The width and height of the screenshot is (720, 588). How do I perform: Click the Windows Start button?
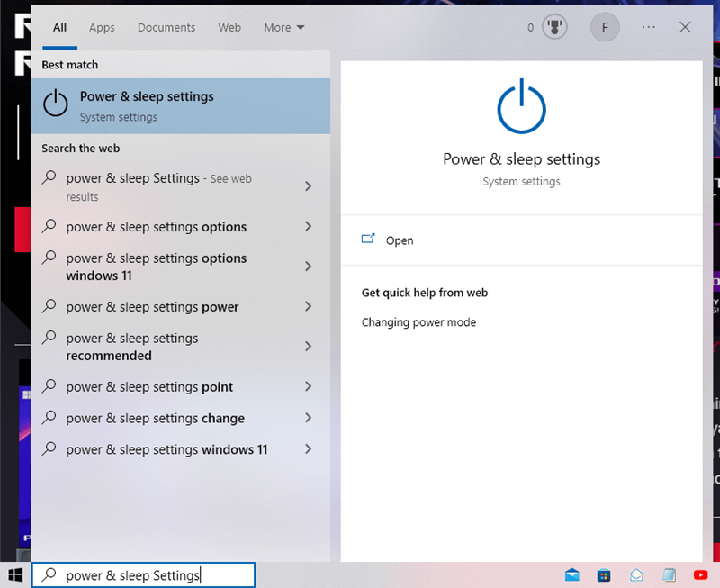point(15,574)
